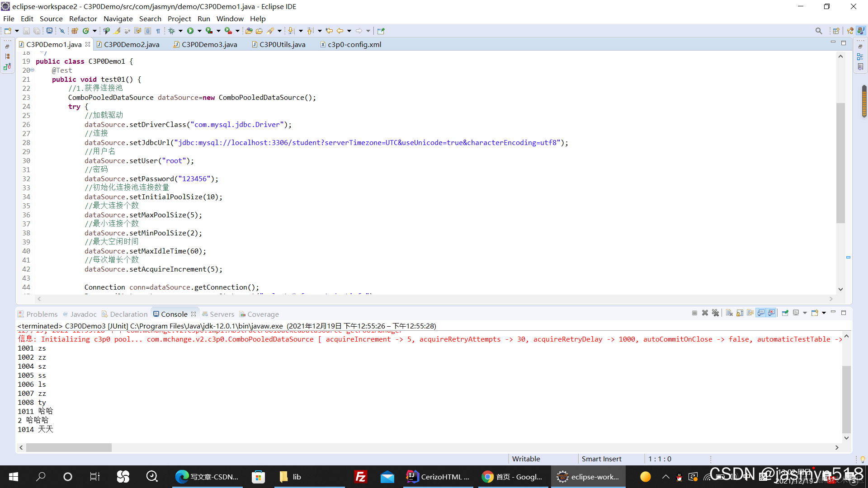Click the console horizontal scrollbar thumb
This screenshot has width=868, height=488.
[x=69, y=447]
